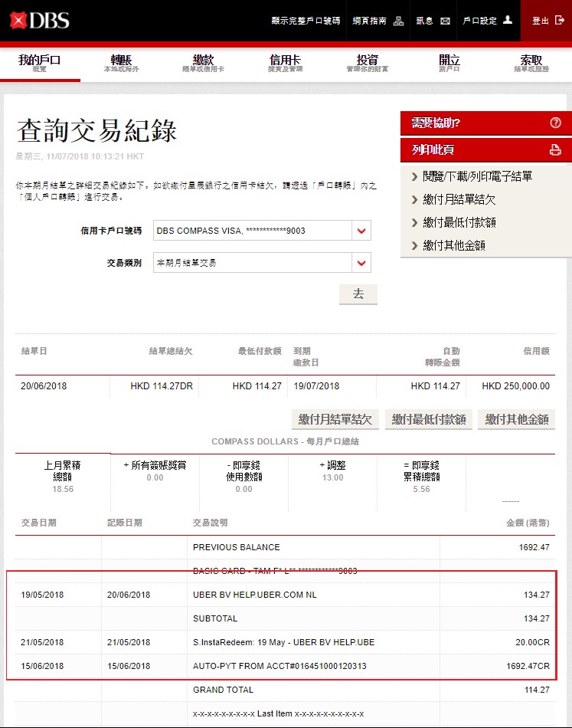Open 閱覽/下載/列印電子結單 sidebar link
Viewport: 572px width, 728px height.
[x=477, y=176]
